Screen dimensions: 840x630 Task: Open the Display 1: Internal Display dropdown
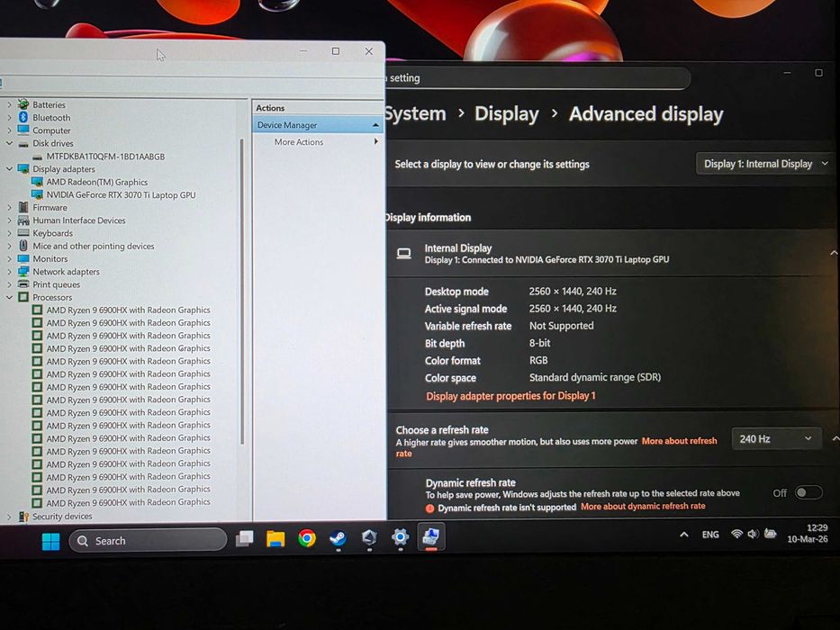coord(765,164)
